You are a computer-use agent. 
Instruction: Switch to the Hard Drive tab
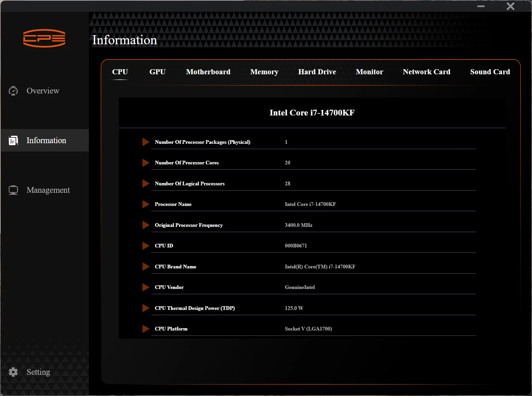point(317,72)
